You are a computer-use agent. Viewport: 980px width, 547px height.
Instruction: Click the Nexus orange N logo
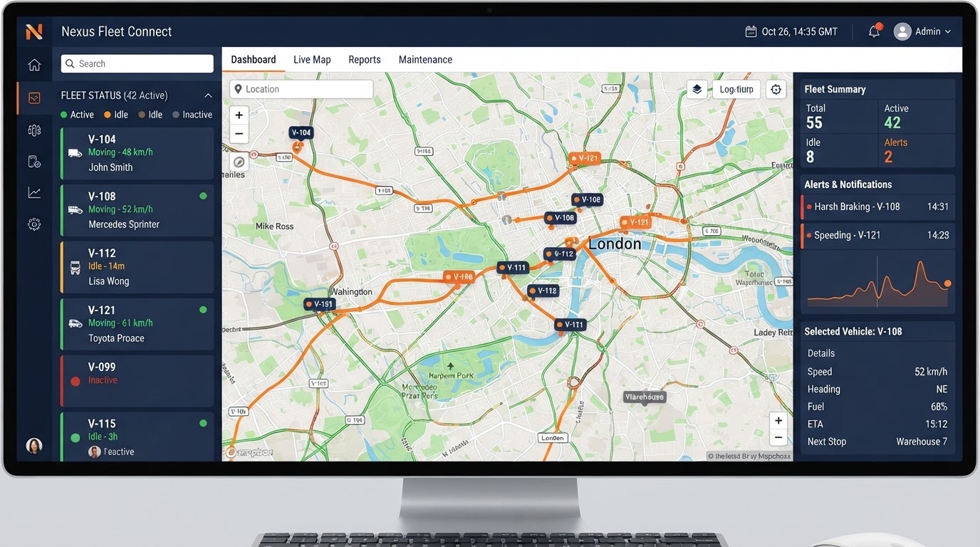coord(34,31)
